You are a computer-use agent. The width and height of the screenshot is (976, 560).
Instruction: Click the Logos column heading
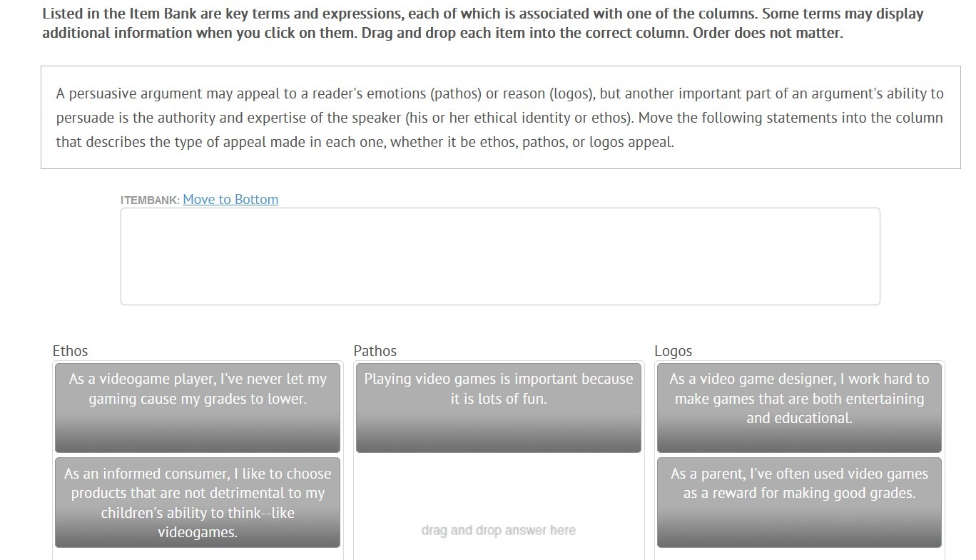click(x=673, y=351)
